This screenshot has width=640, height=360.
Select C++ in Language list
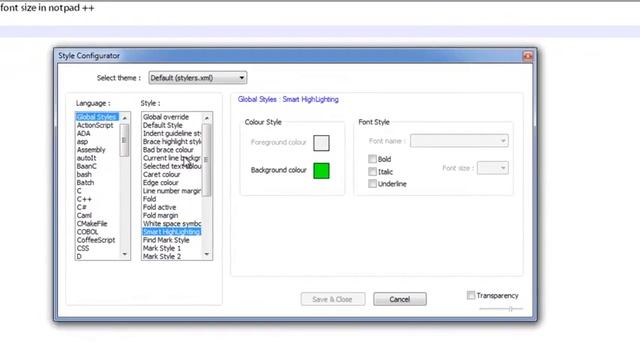84,199
